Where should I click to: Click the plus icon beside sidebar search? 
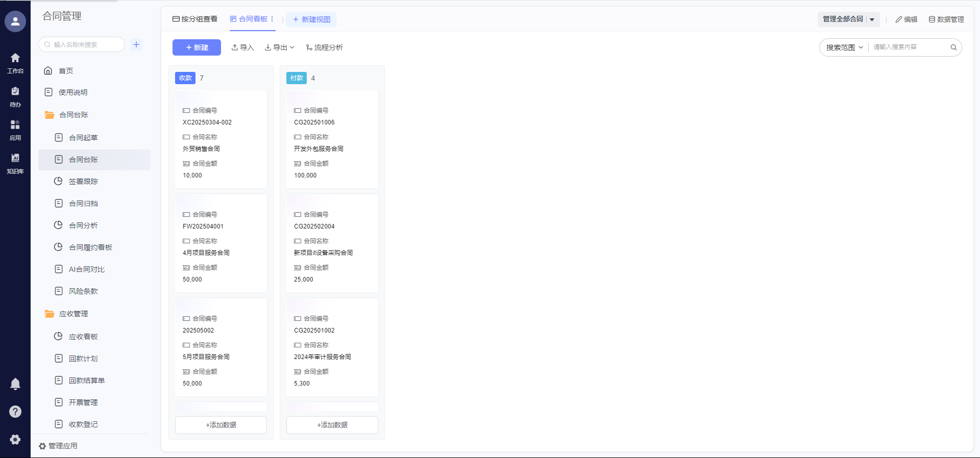click(x=136, y=44)
